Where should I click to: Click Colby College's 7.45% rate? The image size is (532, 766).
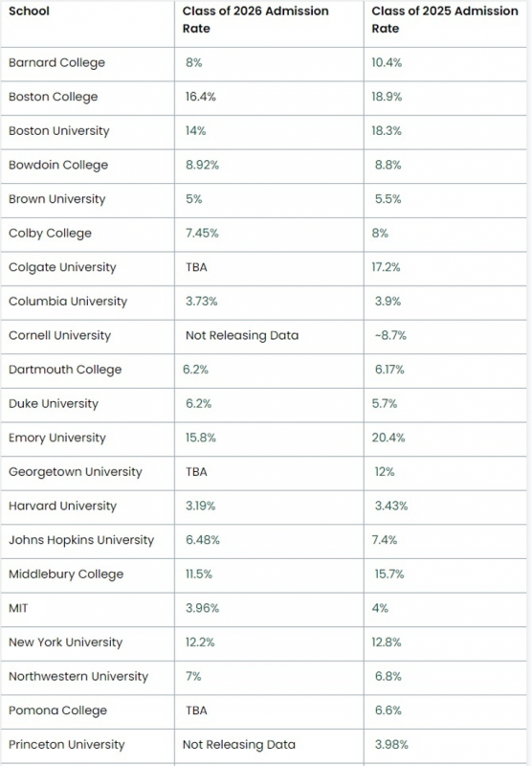[x=202, y=233]
